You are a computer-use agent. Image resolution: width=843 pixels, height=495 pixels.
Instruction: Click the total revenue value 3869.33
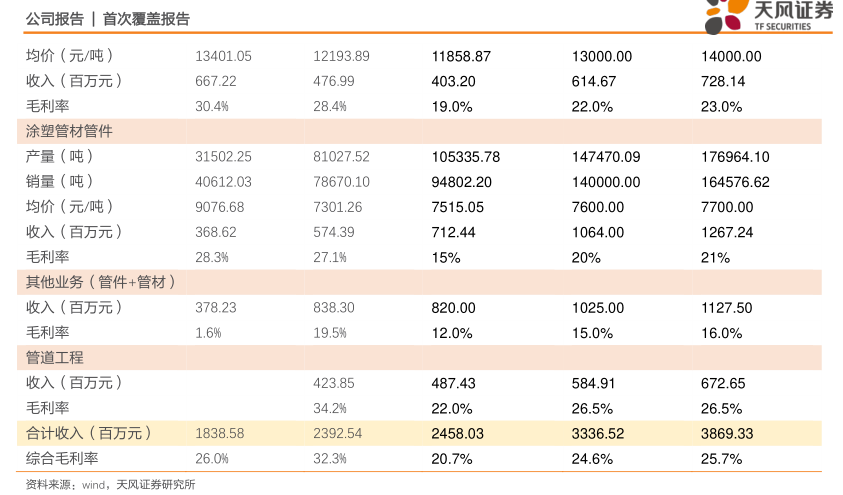(x=727, y=433)
